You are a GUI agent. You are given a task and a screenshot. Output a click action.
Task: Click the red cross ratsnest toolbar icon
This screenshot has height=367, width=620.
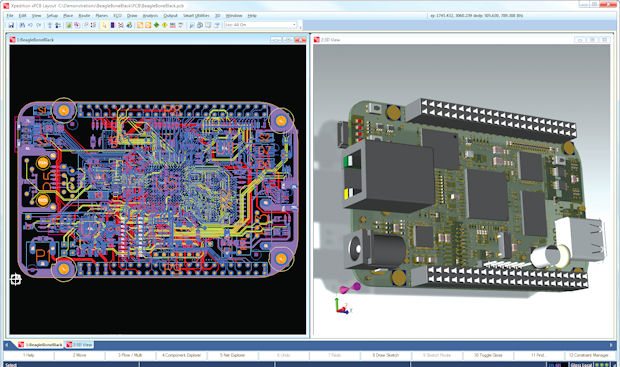coord(121,25)
